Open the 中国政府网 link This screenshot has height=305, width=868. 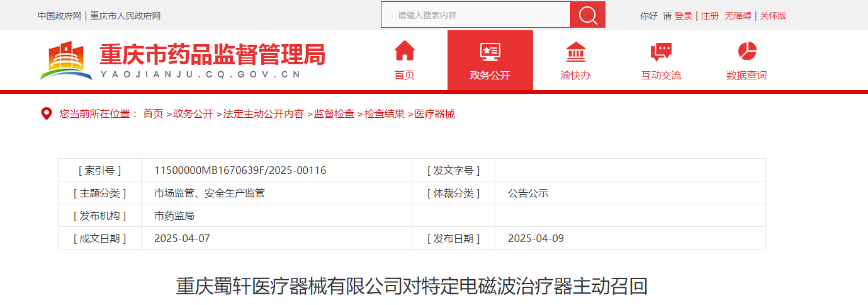point(59,16)
